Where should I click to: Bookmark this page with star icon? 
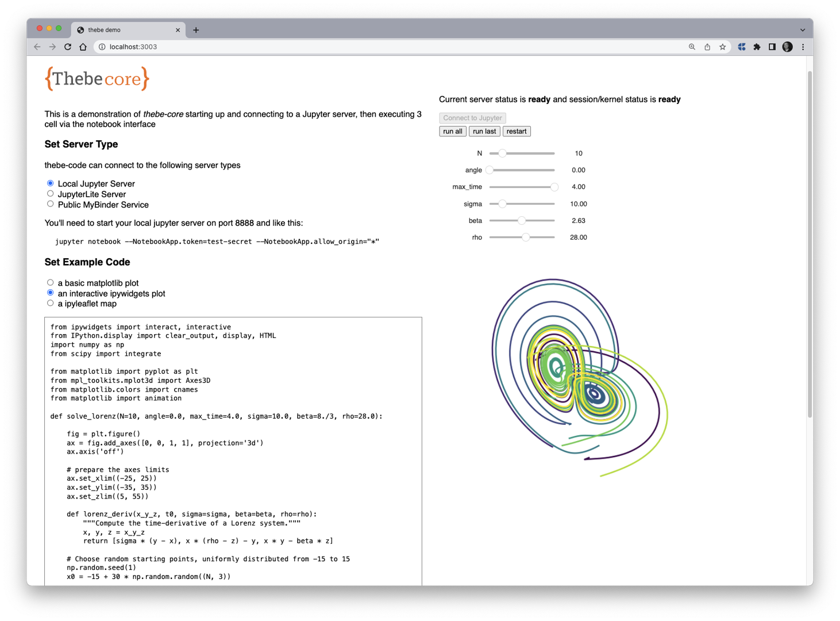[x=723, y=47]
